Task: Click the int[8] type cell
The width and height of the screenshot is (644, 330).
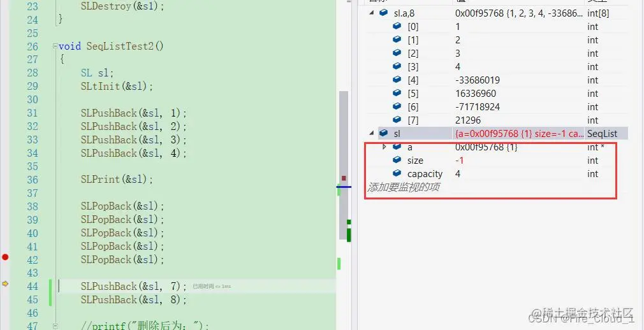Action: [598, 13]
